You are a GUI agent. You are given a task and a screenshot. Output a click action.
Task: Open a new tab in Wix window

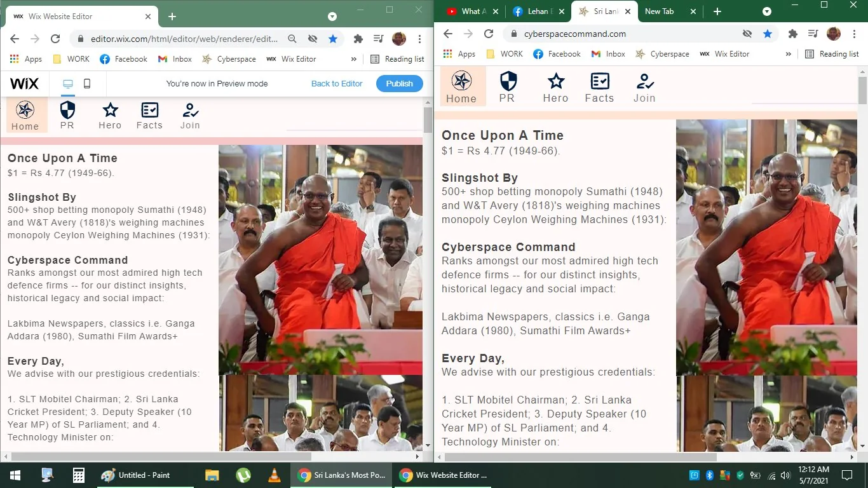coord(172,17)
